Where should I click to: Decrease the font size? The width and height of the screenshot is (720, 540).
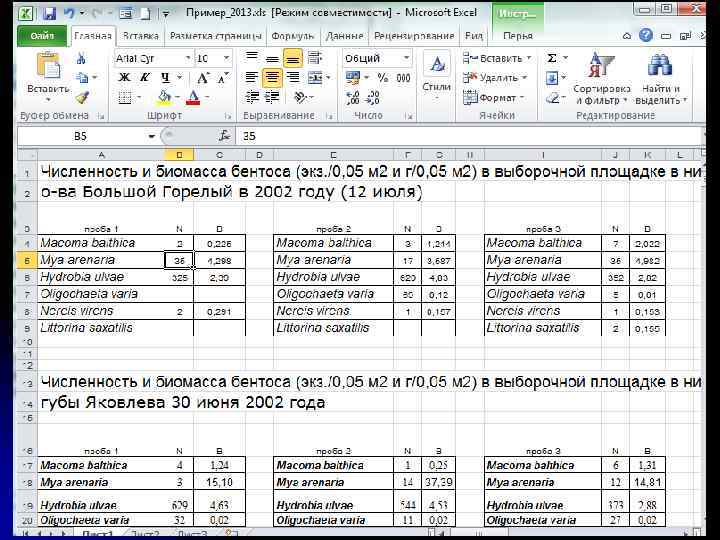(223, 78)
